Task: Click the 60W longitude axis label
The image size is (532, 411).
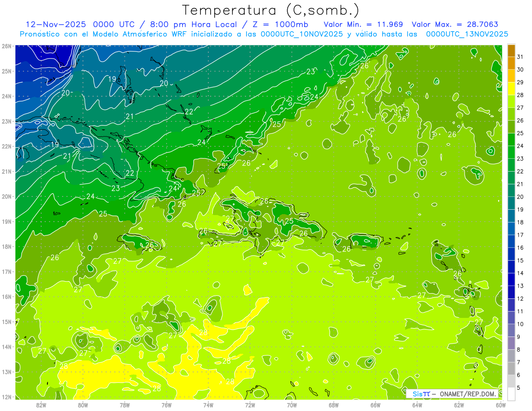Action: pyautogui.click(x=501, y=405)
